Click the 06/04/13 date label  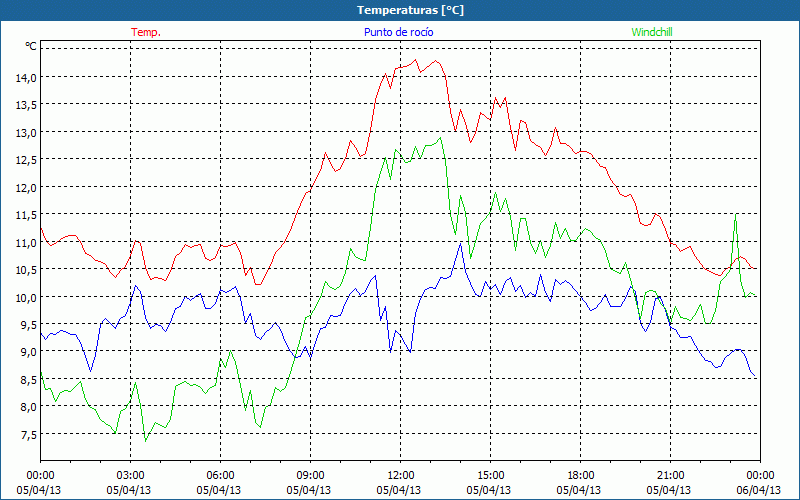[759, 490]
